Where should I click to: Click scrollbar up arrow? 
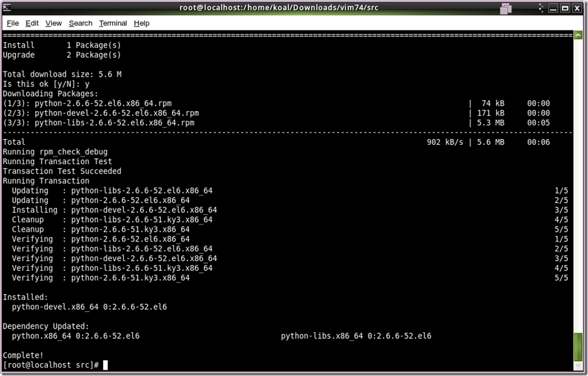tap(578, 35)
